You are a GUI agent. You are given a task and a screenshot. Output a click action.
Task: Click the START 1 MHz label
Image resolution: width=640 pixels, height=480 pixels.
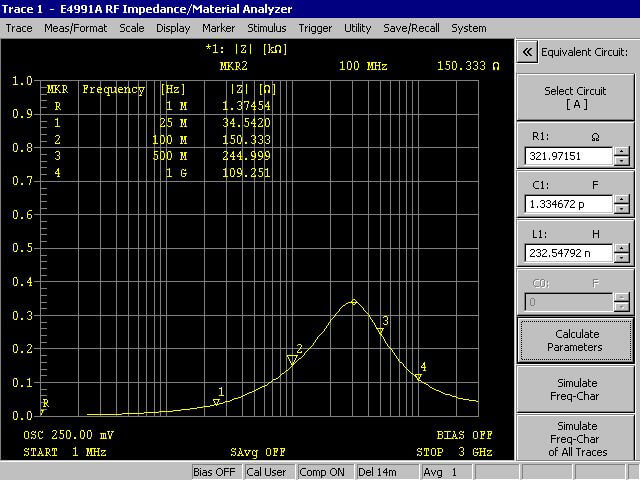(64, 452)
